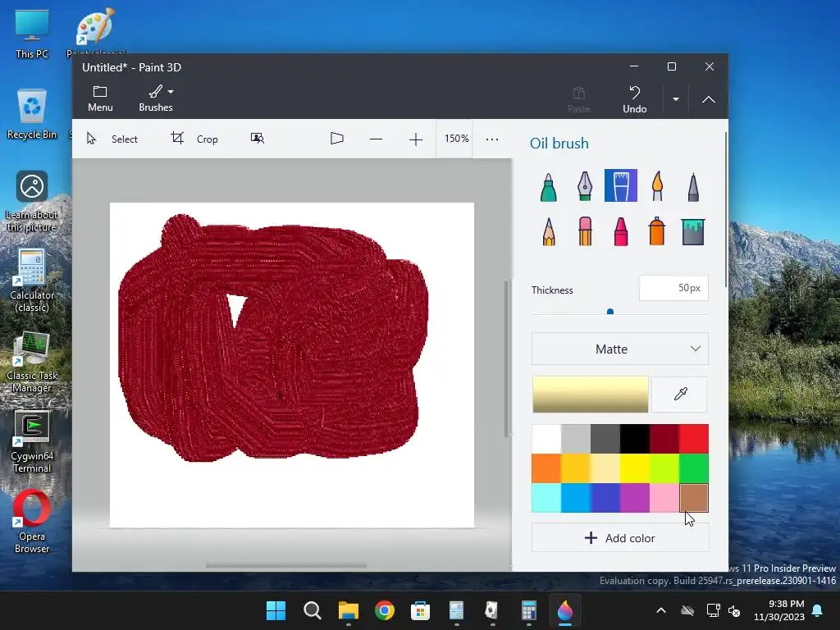Open Microsoft Store from taskbar
Viewport: 840px width, 630px height.
tap(421, 610)
